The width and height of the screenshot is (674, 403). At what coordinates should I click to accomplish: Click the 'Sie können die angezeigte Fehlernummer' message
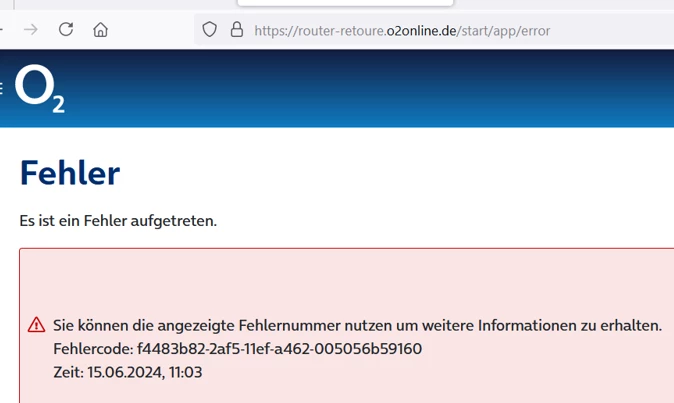click(x=357, y=325)
